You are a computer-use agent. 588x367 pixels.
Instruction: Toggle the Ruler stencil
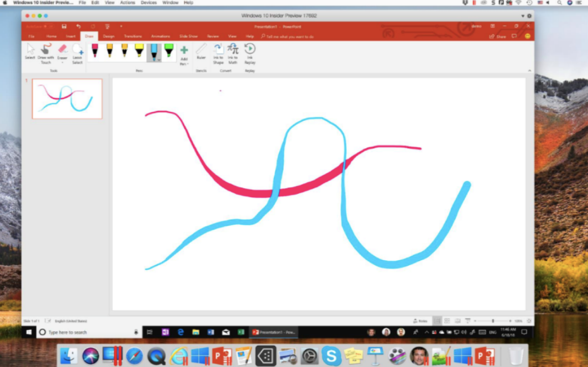coord(201,52)
